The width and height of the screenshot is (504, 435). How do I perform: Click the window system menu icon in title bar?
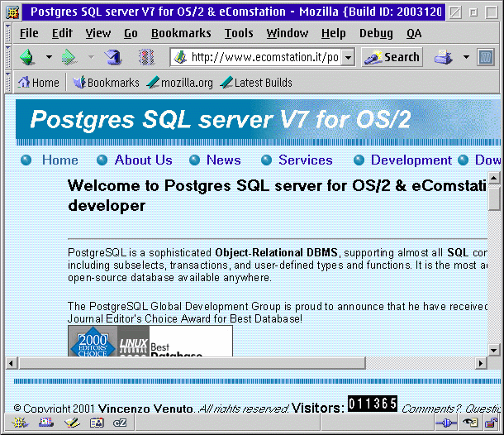[12, 12]
